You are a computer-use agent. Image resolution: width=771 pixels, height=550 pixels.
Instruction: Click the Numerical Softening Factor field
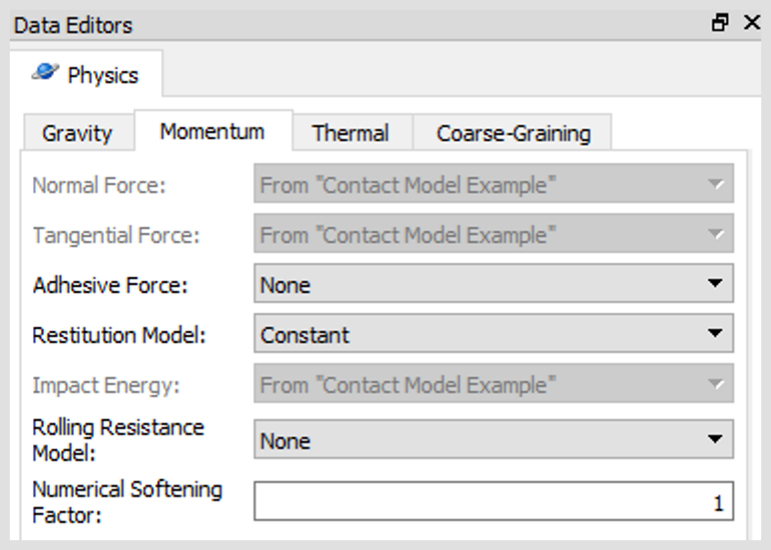(494, 501)
